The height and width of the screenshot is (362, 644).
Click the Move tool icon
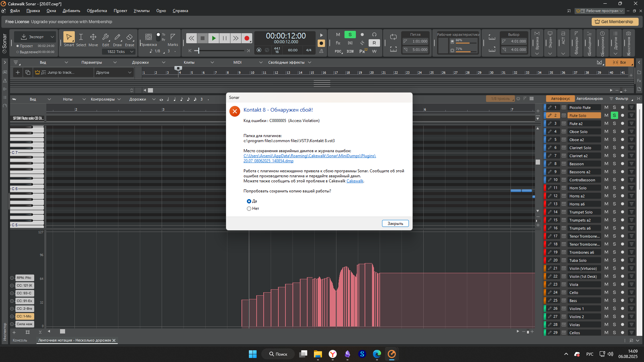point(93,39)
